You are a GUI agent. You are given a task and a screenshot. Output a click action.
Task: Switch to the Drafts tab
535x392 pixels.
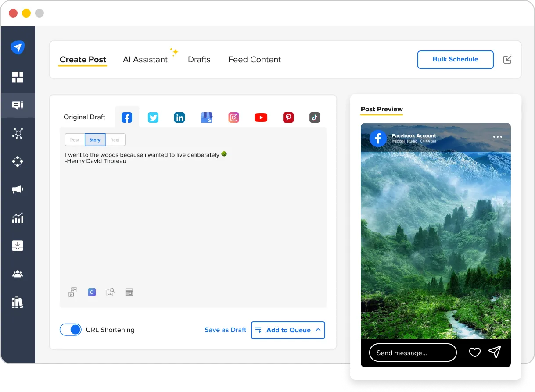(x=199, y=60)
